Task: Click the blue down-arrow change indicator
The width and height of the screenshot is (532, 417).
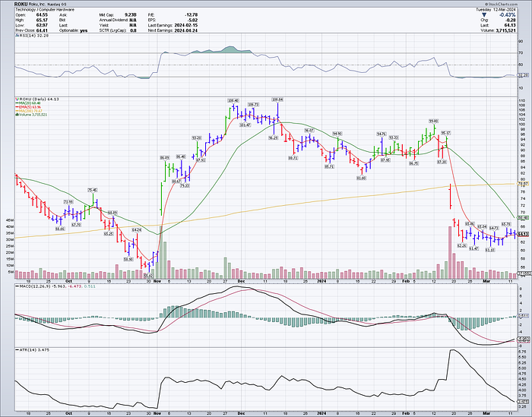Action: (483, 15)
